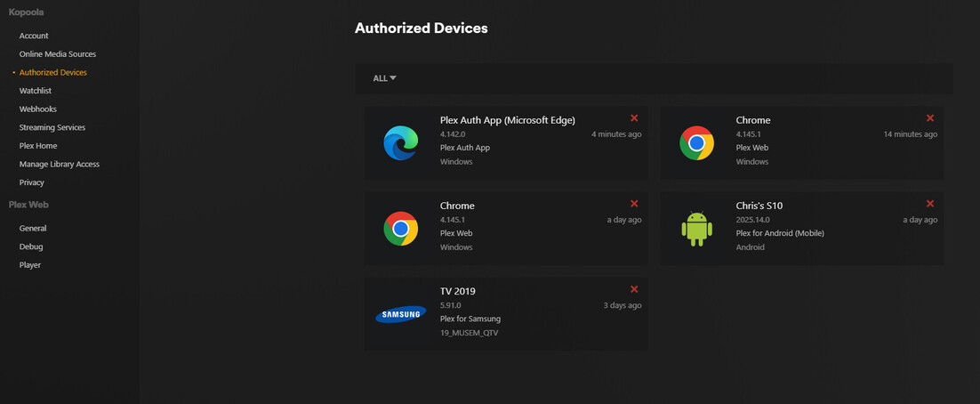
Task: Open General under Plex Web
Action: click(33, 229)
